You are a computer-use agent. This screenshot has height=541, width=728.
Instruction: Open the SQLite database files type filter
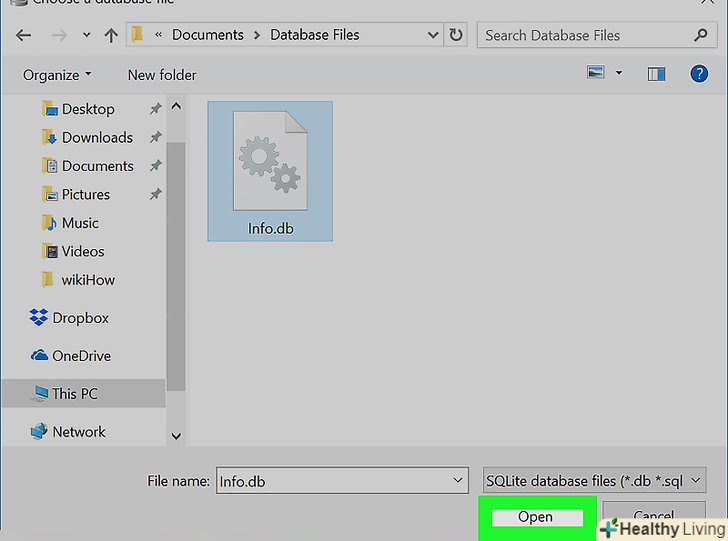click(594, 481)
